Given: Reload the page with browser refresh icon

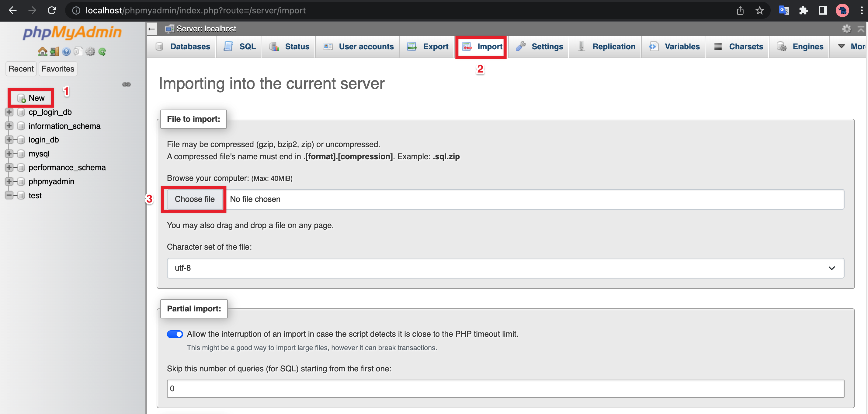Looking at the screenshot, I should click(52, 10).
